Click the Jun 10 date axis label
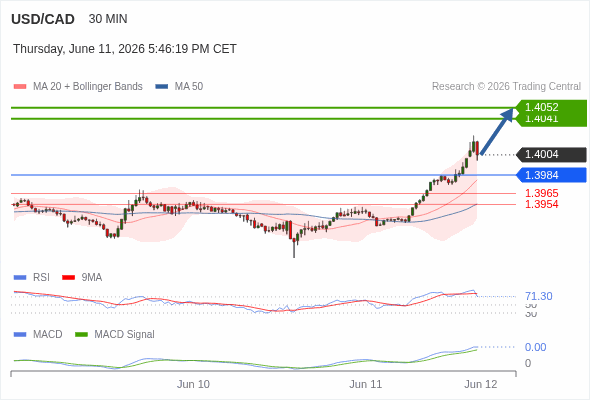The image size is (590, 400). (193, 384)
